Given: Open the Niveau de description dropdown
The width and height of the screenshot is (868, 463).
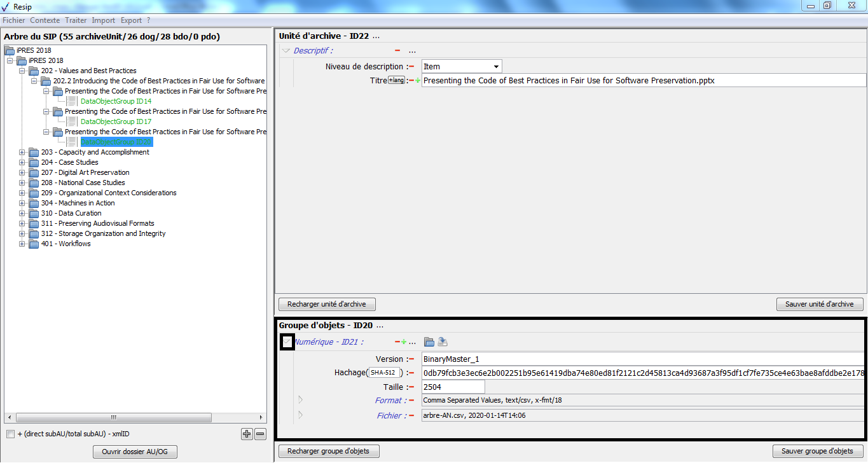Looking at the screenshot, I should pyautogui.click(x=495, y=67).
